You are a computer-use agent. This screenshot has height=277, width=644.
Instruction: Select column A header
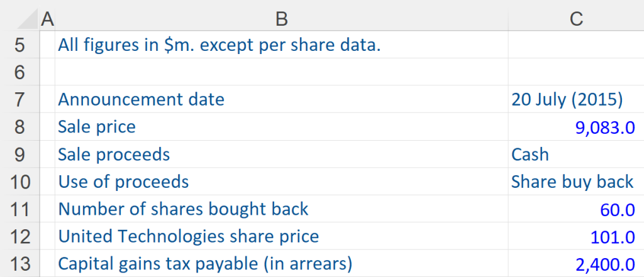(x=47, y=19)
